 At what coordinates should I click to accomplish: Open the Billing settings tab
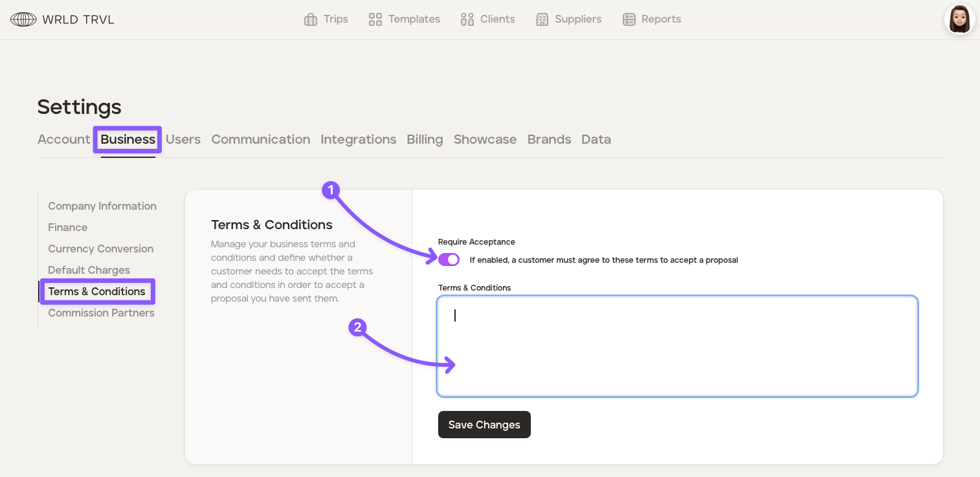tap(425, 139)
